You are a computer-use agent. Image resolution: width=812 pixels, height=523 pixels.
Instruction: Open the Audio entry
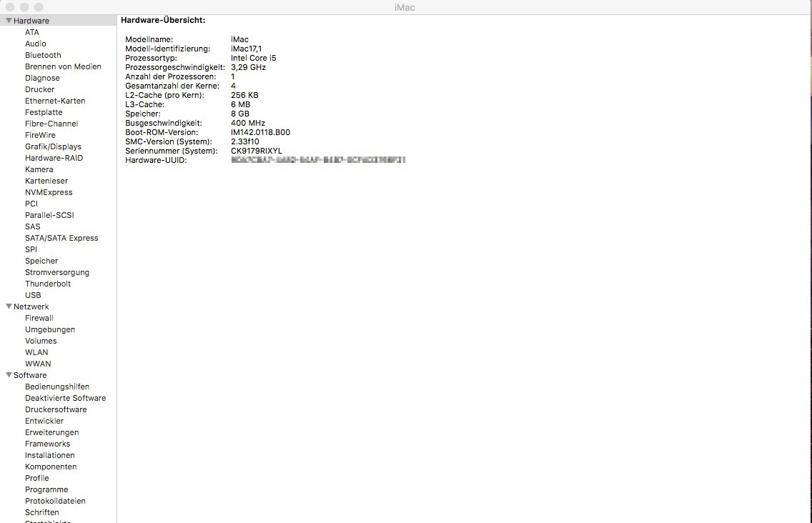coord(35,44)
